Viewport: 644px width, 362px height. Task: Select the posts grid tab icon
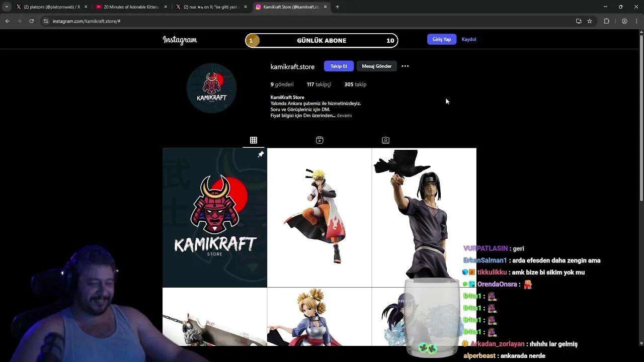click(254, 140)
